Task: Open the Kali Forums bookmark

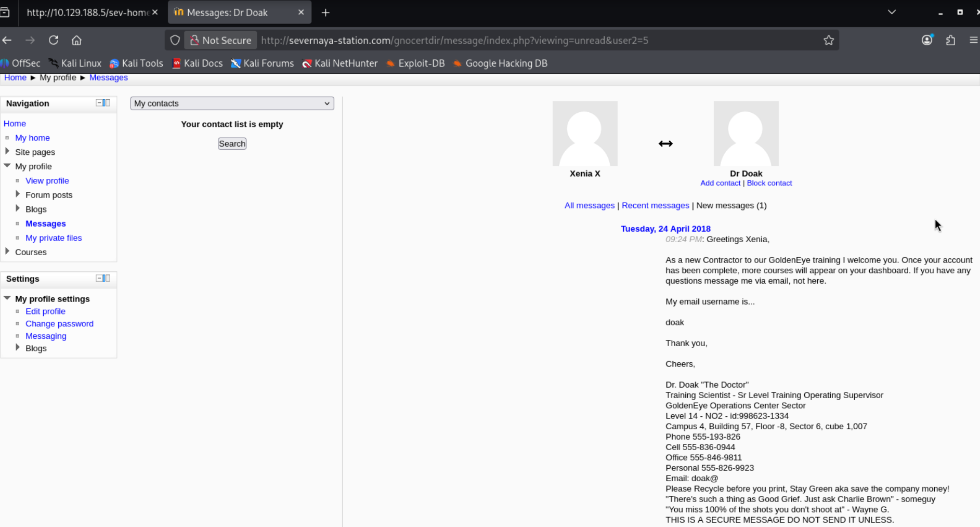Action: tap(263, 63)
